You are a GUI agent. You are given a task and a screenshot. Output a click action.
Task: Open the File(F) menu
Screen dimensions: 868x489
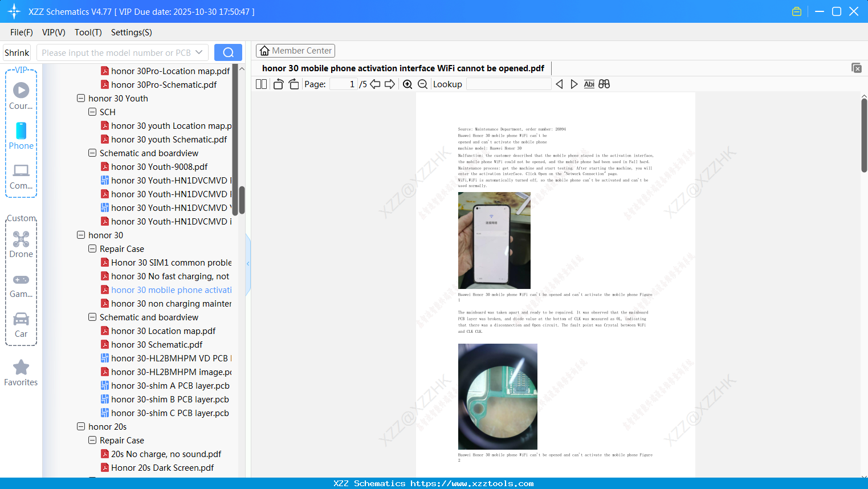pos(22,32)
